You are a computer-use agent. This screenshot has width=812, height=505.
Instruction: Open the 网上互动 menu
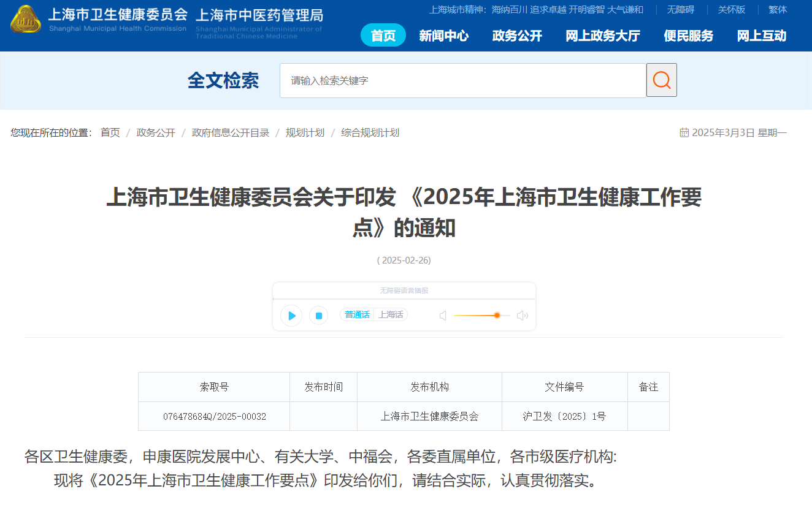[x=762, y=36]
